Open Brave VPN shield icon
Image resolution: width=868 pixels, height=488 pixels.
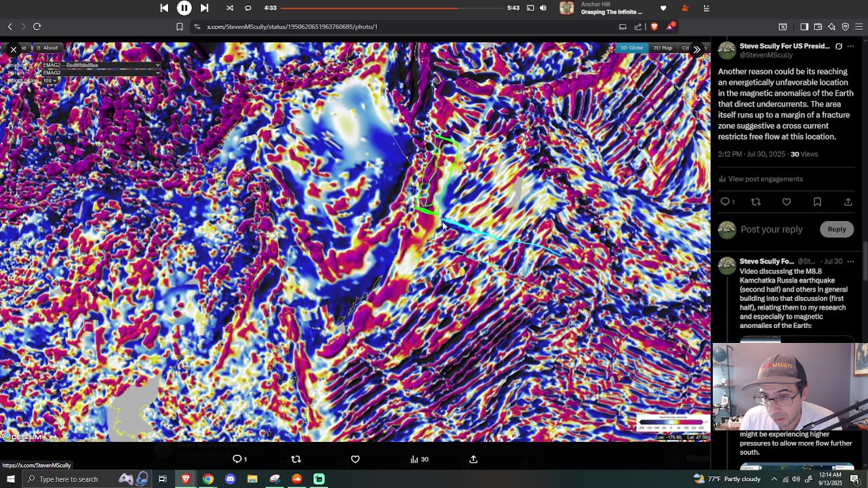pyautogui.click(x=846, y=26)
